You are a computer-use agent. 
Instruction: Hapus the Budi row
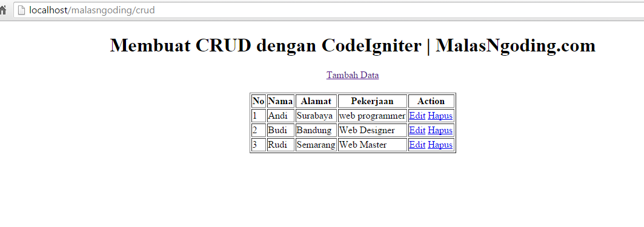pos(440,130)
